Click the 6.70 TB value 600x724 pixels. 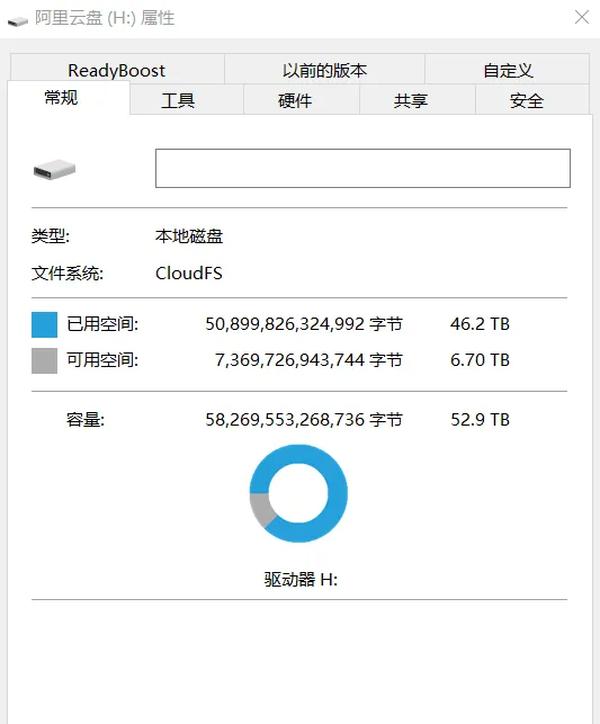coord(480,360)
